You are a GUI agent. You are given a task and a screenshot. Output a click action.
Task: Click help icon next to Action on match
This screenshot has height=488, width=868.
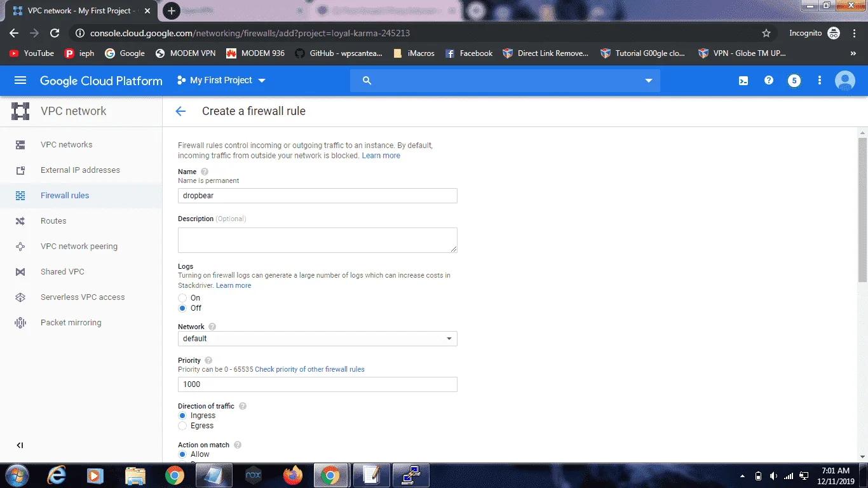click(238, 445)
